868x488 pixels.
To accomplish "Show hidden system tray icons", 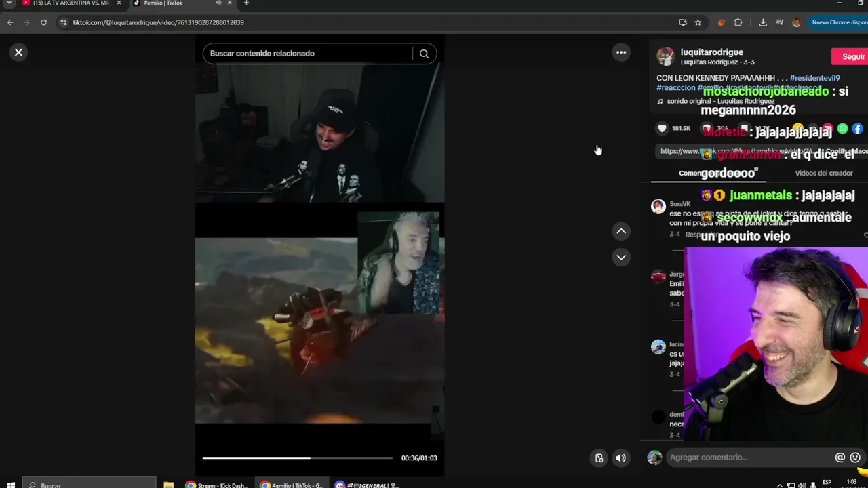I will point(780,485).
